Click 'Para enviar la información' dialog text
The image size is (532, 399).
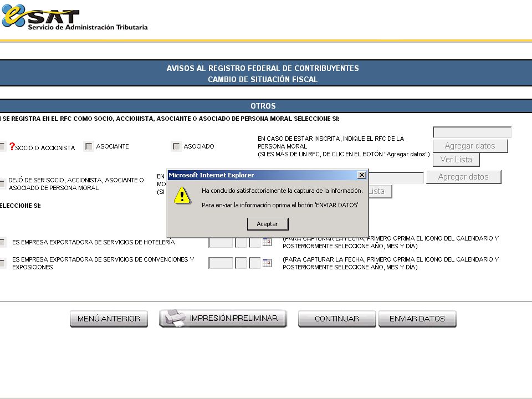(280, 205)
